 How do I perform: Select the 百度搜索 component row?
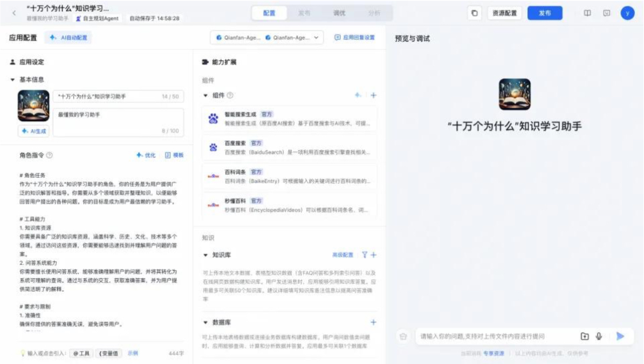pyautogui.click(x=290, y=148)
